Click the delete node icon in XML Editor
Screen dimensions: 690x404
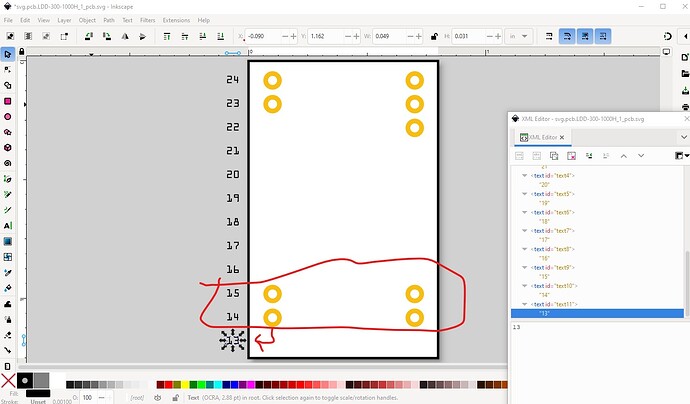tap(571, 156)
